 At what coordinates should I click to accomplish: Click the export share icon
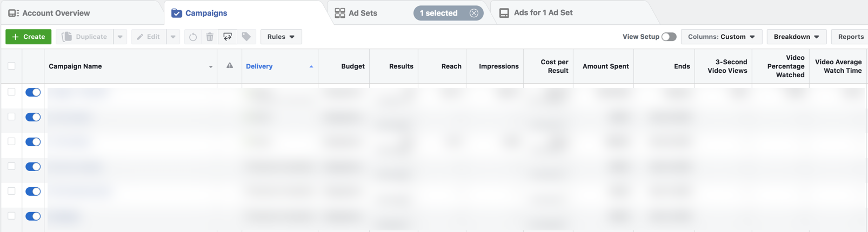[x=228, y=37]
